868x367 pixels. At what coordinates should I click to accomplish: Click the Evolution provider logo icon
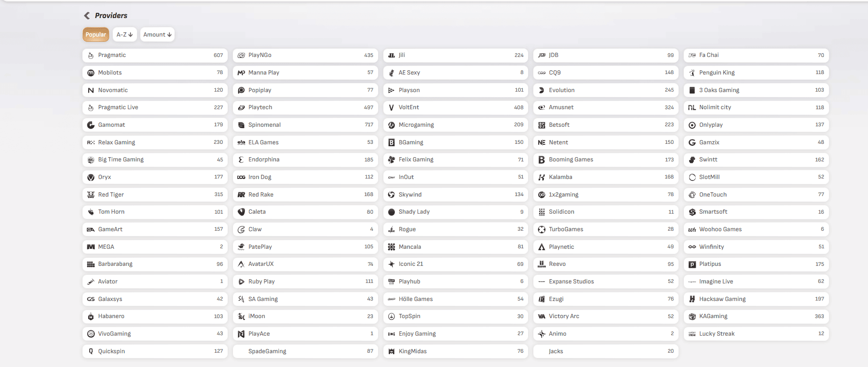541,90
